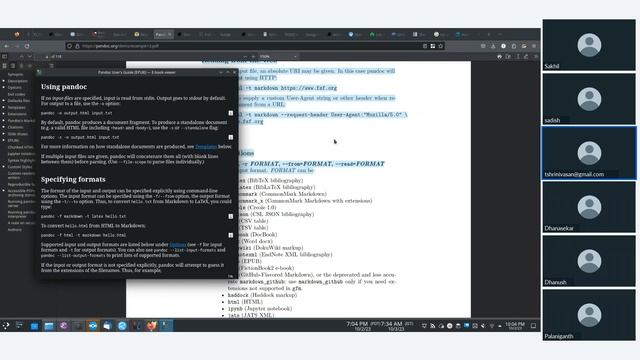The width and height of the screenshot is (640, 360).
Task: Copy 'pandoc -o output.html input.txt' code block
Action: (231, 113)
